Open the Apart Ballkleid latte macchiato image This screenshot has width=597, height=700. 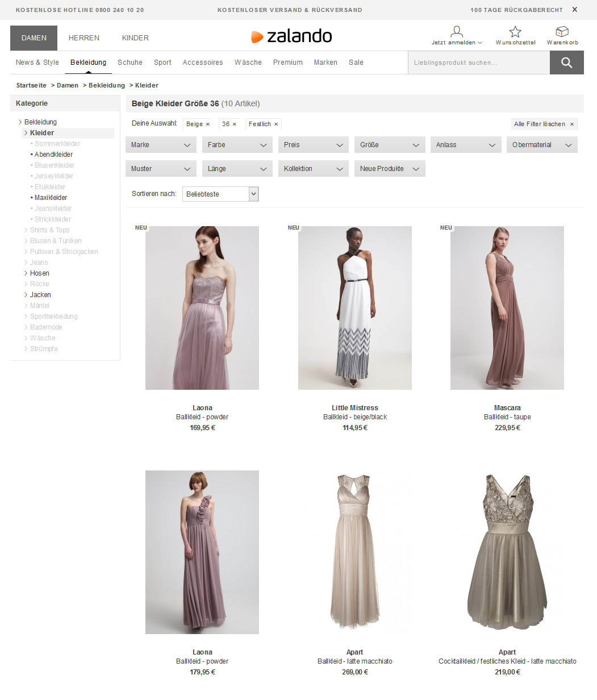pos(355,552)
